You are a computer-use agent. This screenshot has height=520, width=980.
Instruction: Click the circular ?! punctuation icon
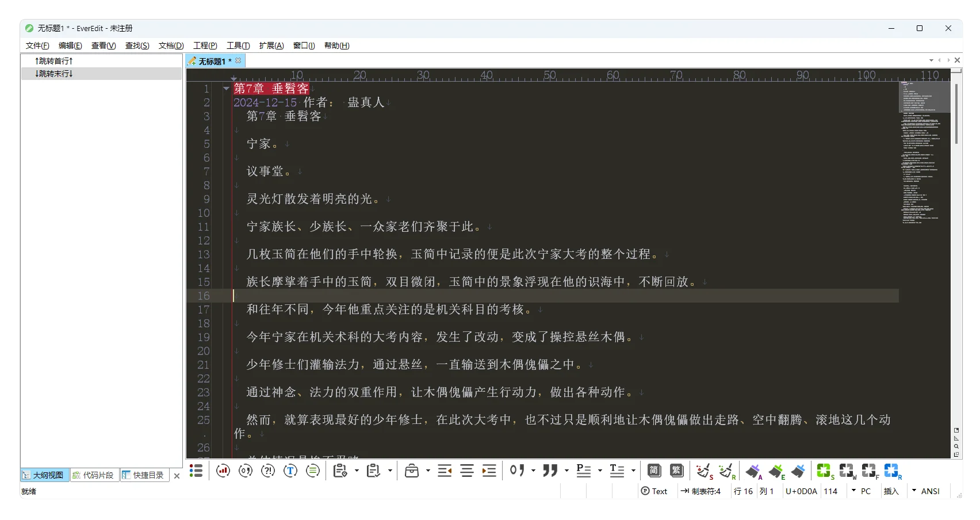(x=268, y=471)
